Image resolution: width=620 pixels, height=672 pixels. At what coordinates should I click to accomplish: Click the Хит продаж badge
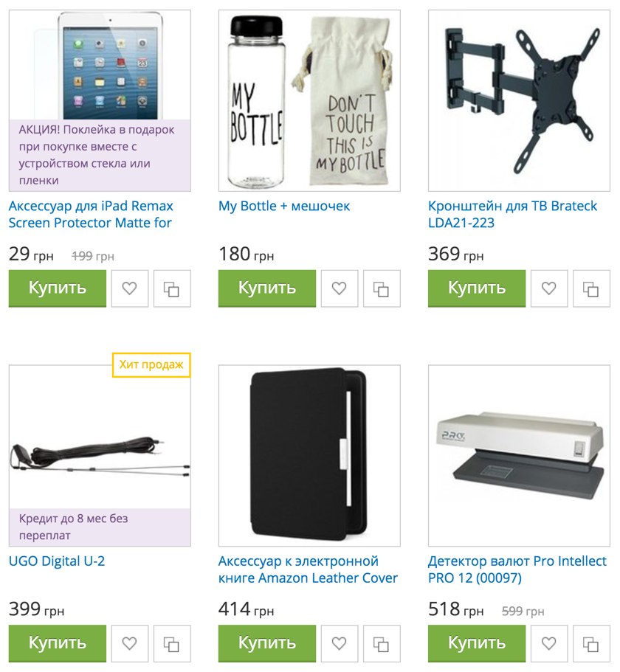point(151,364)
